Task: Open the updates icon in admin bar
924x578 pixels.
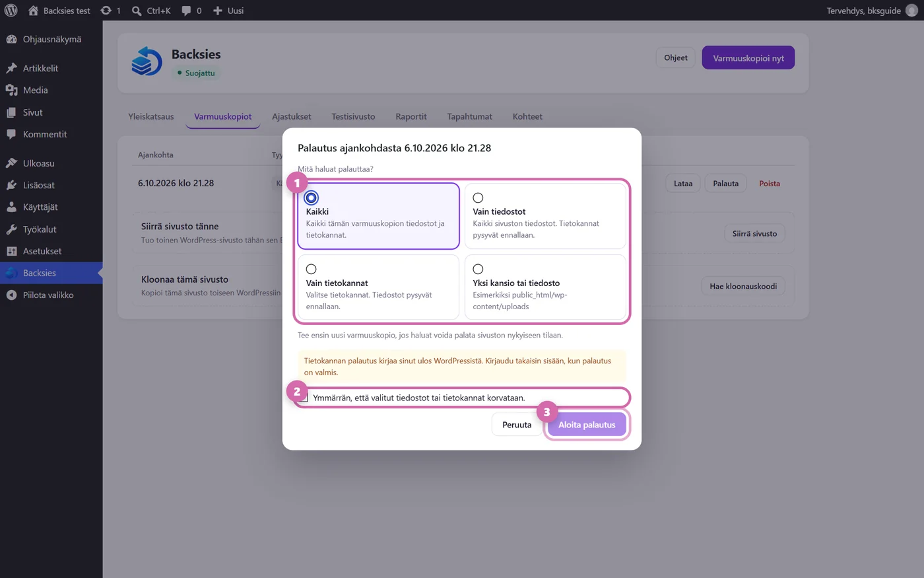Action: click(106, 11)
